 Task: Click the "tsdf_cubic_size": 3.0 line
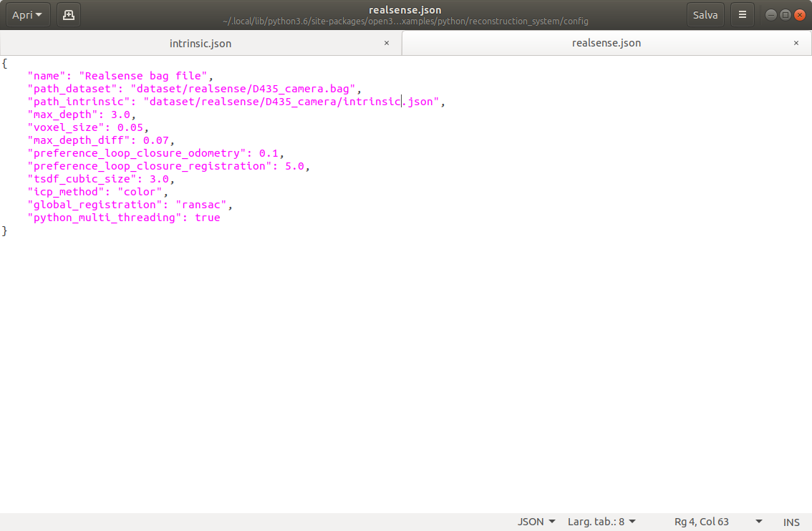coord(101,179)
